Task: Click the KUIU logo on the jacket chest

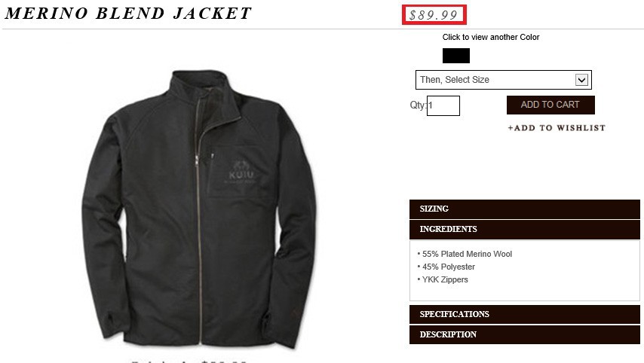Action: coord(241,172)
